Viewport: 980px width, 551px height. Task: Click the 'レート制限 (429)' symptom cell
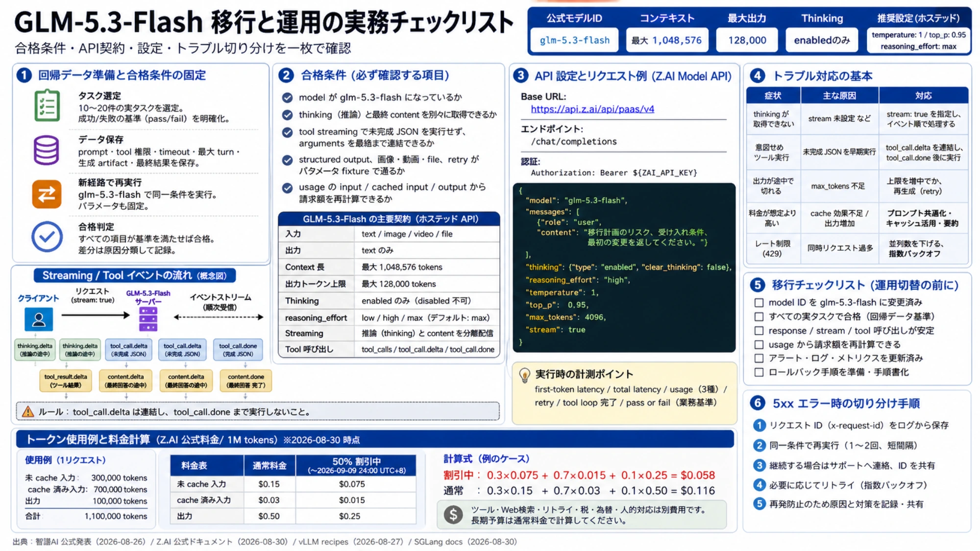click(772, 248)
